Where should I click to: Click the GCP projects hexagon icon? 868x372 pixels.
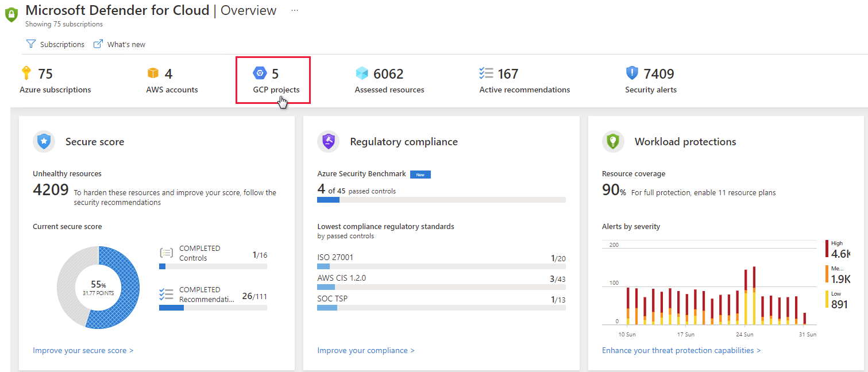(260, 73)
